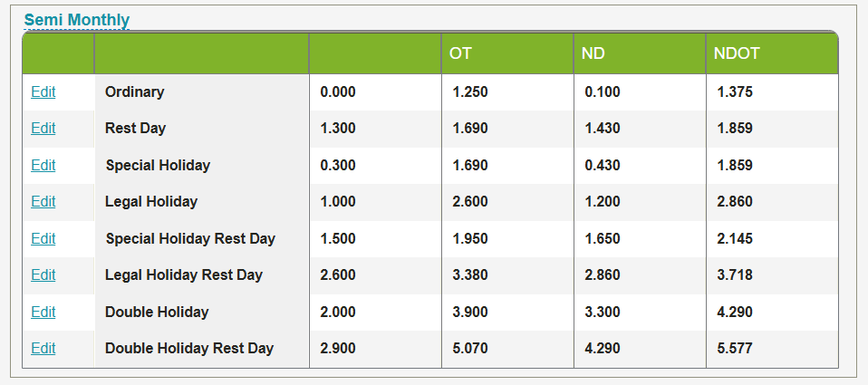Edit the Special Holiday row
This screenshot has height=385, width=868.
pos(43,165)
